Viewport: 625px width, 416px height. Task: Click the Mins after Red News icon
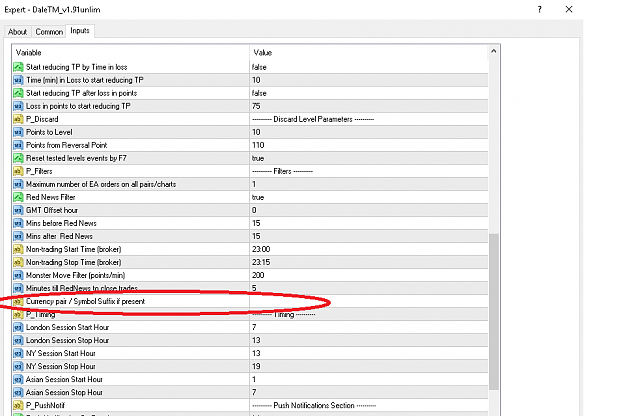tap(18, 236)
